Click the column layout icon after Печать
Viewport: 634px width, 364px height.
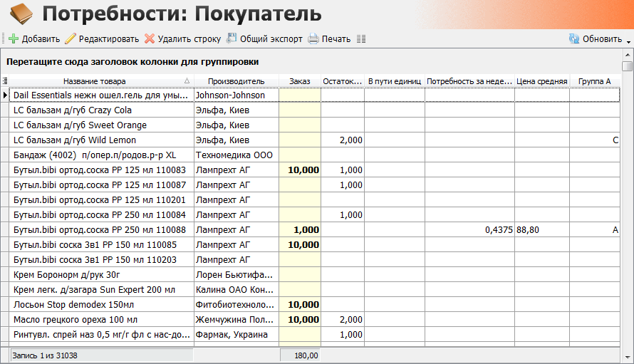coord(361,39)
